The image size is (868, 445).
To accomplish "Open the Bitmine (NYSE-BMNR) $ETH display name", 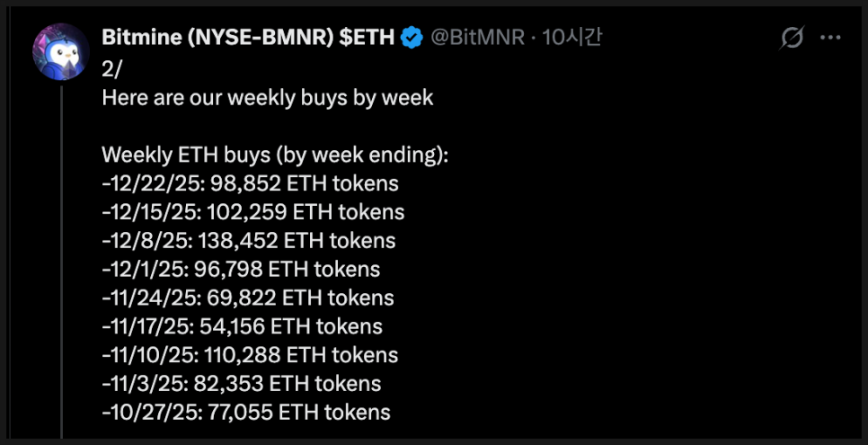I will [x=248, y=38].
